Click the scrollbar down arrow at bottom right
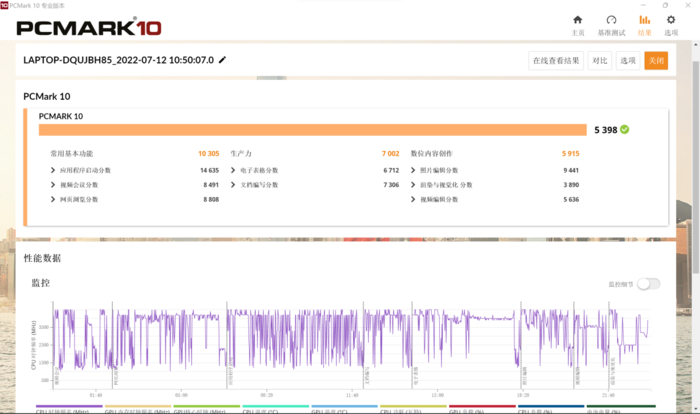This screenshot has width=700, height=414. click(x=696, y=409)
